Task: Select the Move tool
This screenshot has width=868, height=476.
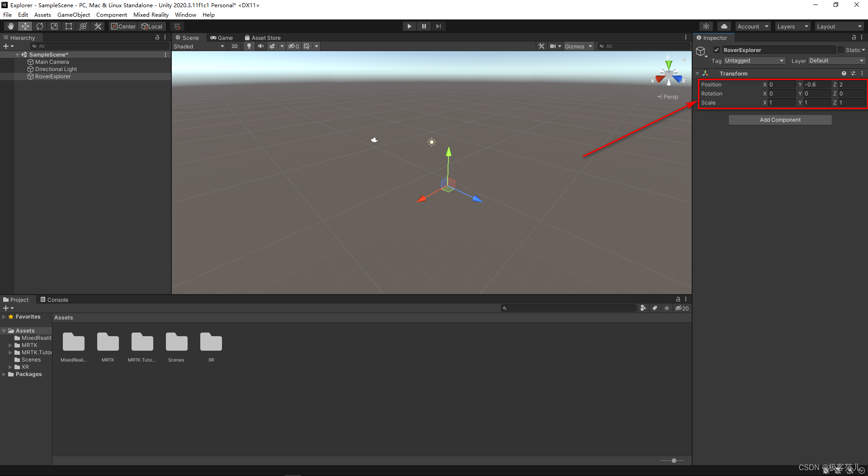Action: 25,26
